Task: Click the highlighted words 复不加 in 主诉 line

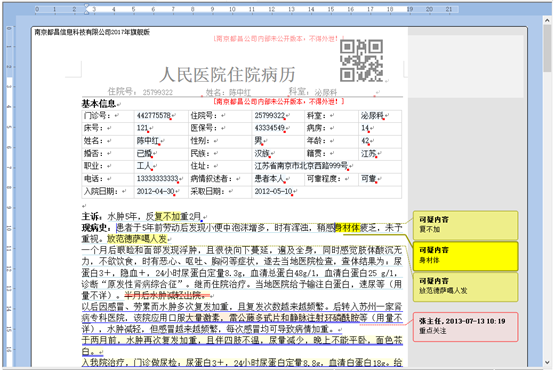Action: [x=168, y=216]
